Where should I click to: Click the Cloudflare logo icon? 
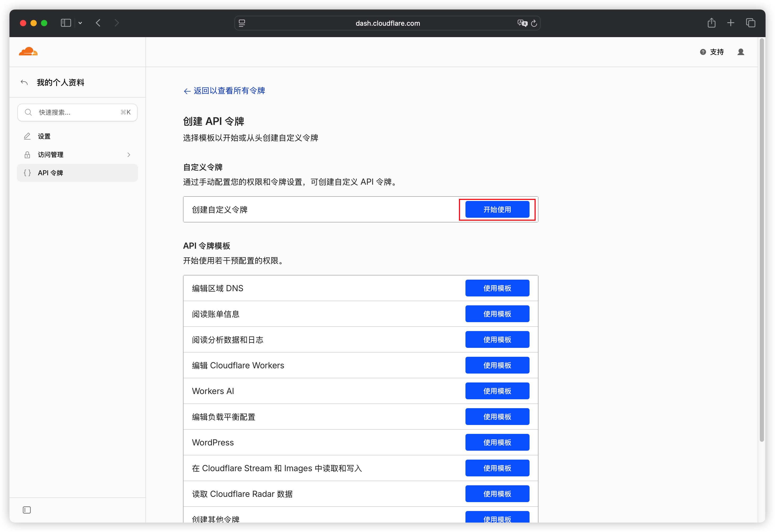[28, 51]
